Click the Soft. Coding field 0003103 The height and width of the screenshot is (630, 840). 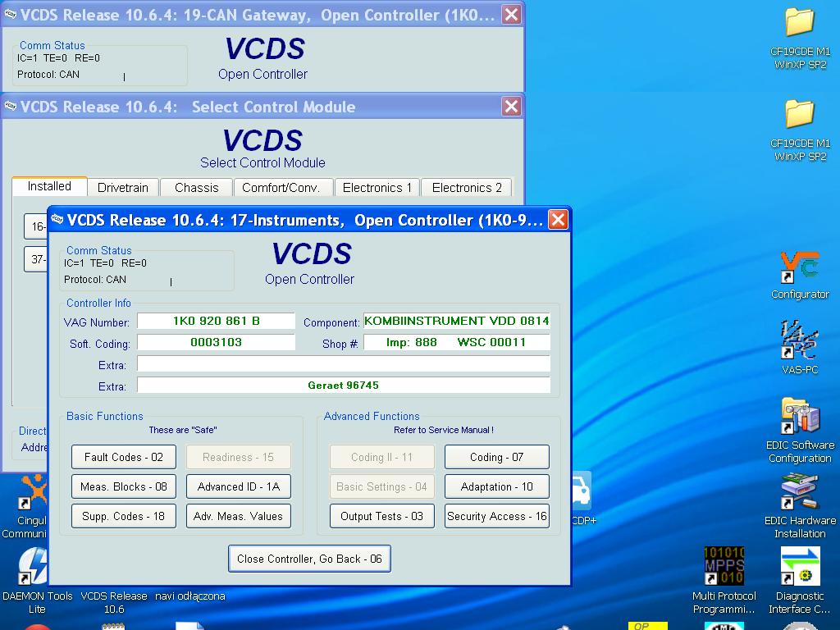tap(216, 342)
